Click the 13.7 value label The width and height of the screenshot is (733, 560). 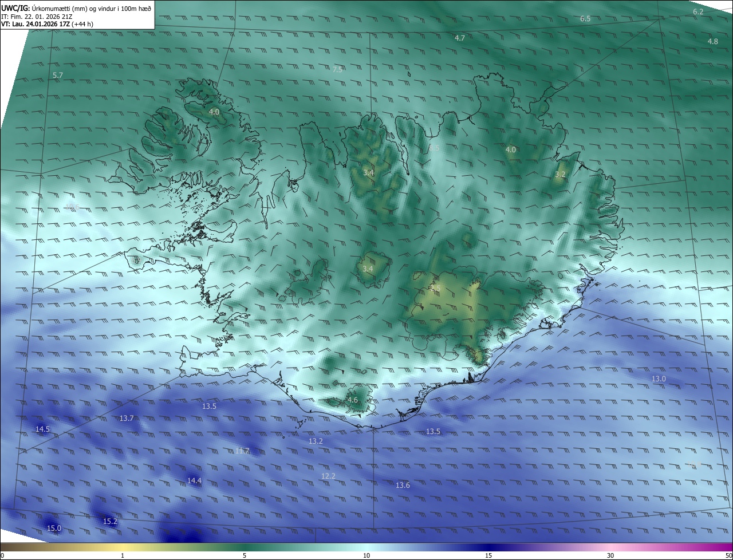[127, 418]
